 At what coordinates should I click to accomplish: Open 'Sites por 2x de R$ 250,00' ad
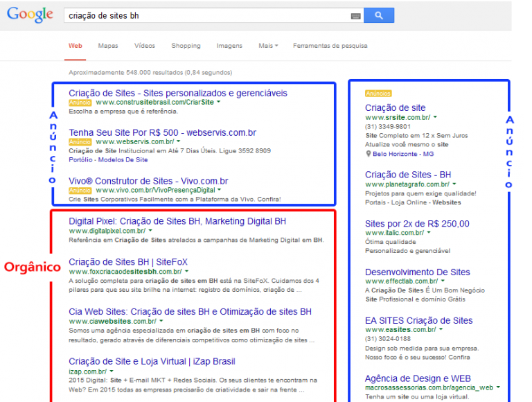[x=417, y=224]
